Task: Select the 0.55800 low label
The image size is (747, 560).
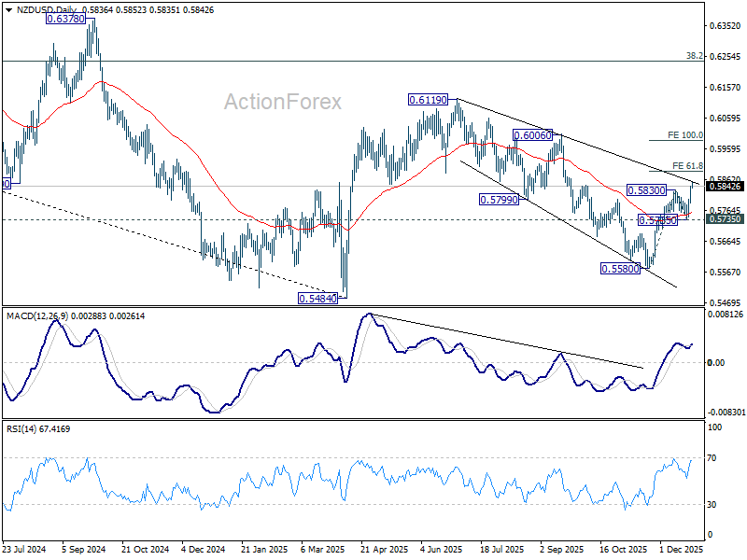Action: tap(620, 269)
